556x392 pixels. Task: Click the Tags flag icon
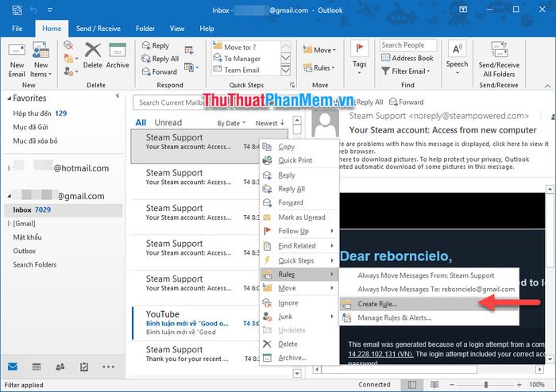(360, 48)
